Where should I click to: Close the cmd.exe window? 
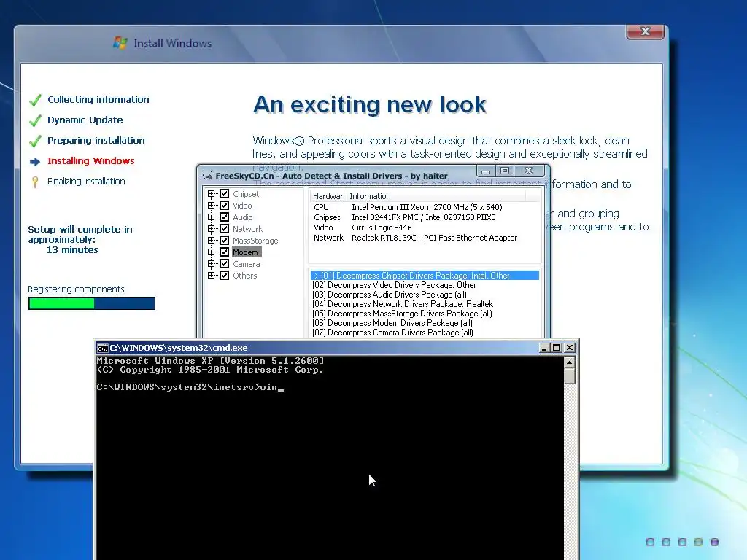tap(569, 348)
